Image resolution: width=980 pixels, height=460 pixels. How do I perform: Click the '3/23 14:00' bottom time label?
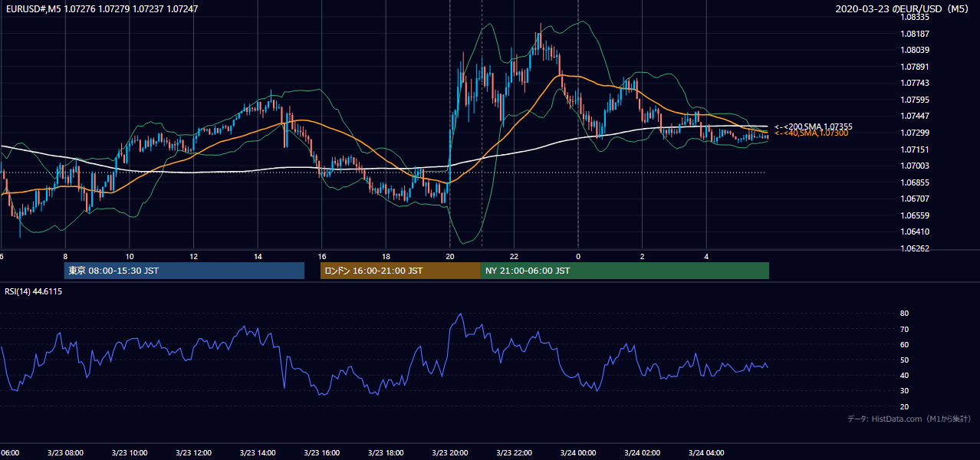(258, 452)
